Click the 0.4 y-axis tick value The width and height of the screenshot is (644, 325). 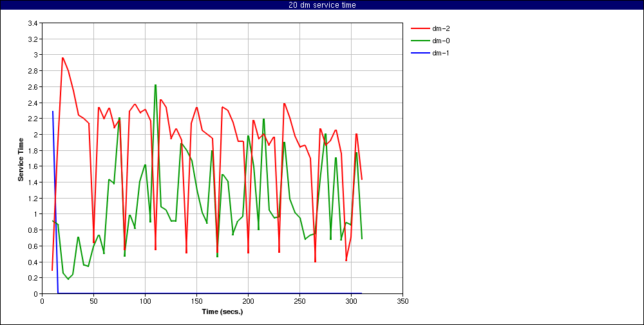click(x=33, y=262)
